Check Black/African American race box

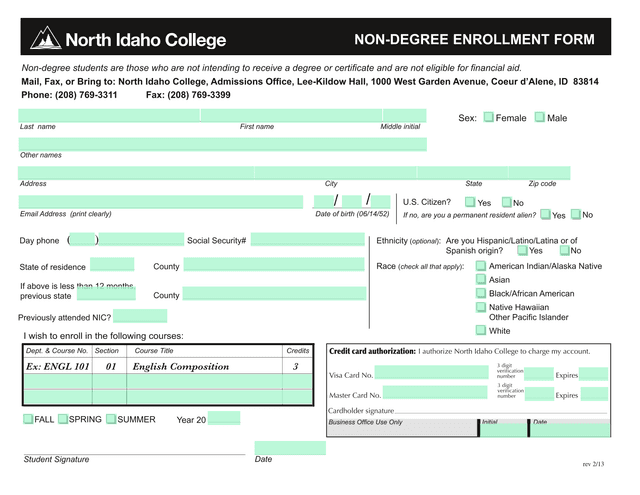[x=481, y=293]
